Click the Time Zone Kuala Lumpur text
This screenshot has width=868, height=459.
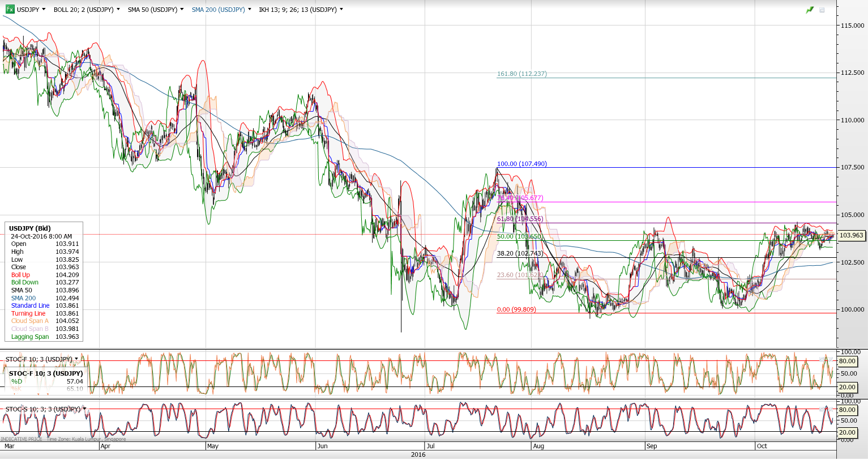85,439
